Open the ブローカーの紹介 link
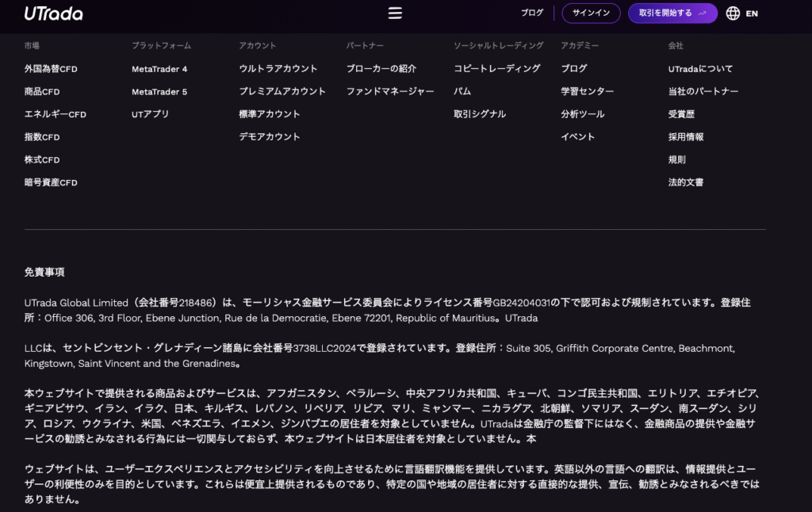This screenshot has width=812, height=512. click(x=381, y=68)
